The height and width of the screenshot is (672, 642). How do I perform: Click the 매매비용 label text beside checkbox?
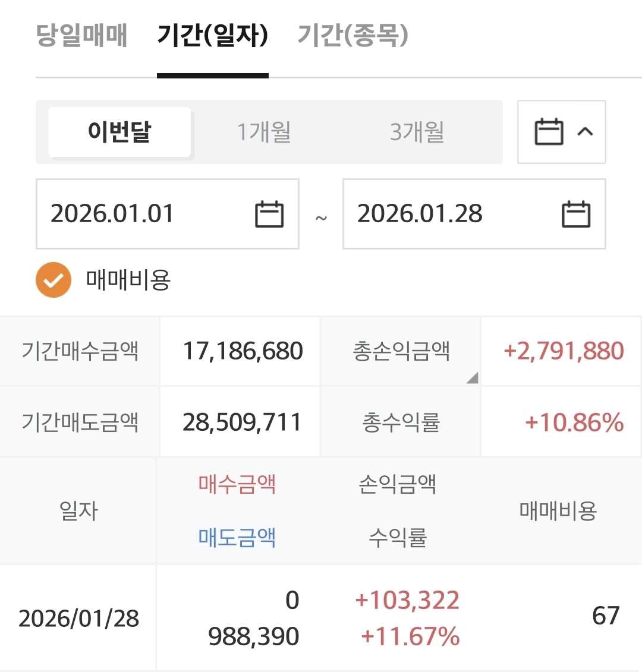point(128,280)
